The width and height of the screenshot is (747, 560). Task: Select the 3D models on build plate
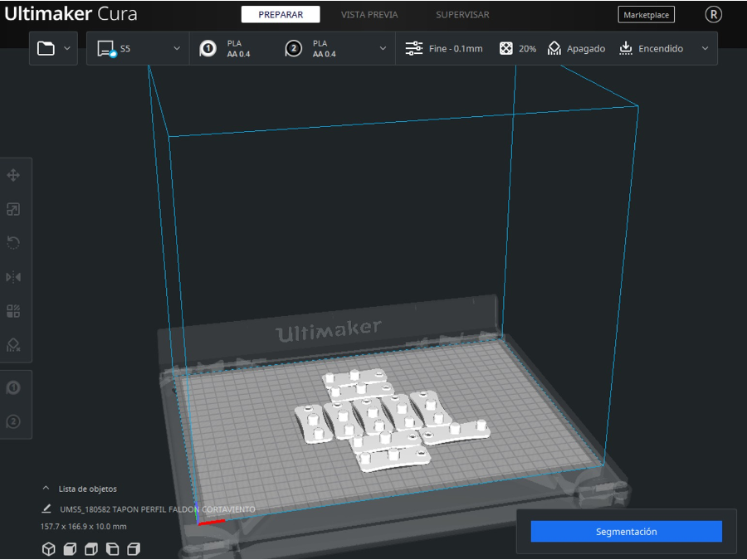392,421
